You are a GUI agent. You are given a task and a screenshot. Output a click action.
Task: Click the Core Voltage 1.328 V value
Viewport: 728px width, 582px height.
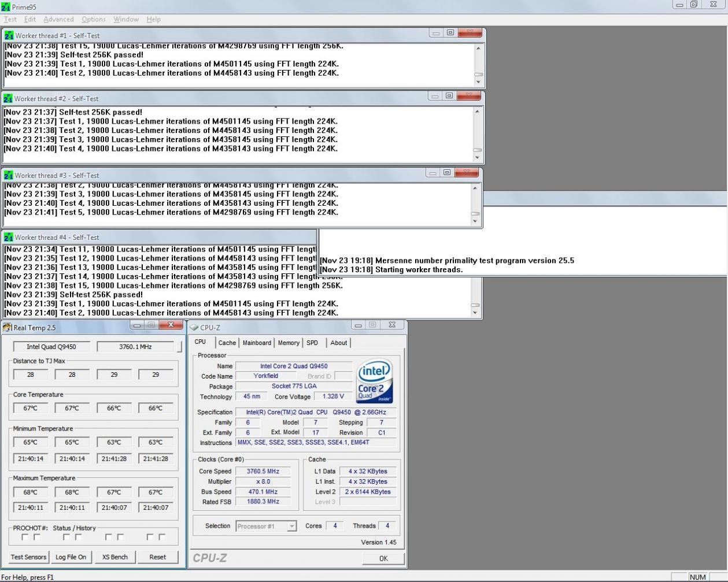[x=333, y=396]
